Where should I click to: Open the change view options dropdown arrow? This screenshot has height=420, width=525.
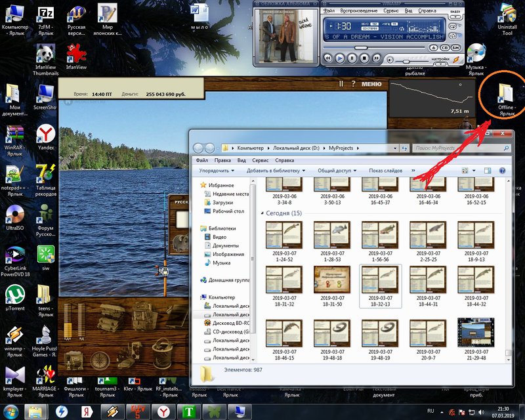point(474,171)
